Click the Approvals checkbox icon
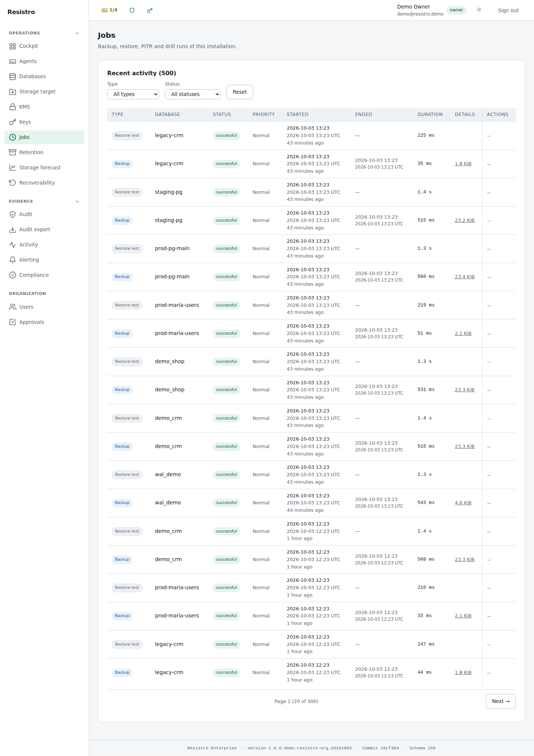Image resolution: width=534 pixels, height=756 pixels. point(13,322)
